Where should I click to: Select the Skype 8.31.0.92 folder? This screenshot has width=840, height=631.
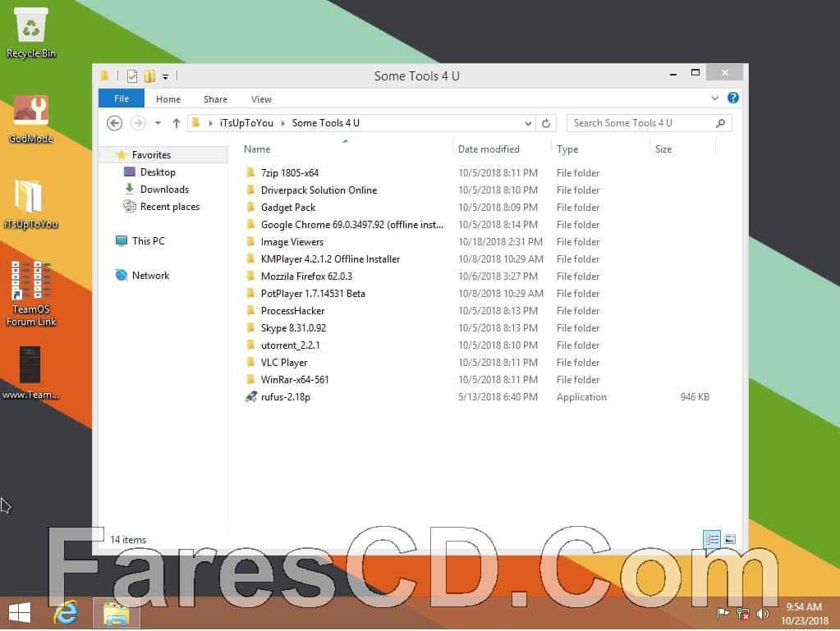293,328
